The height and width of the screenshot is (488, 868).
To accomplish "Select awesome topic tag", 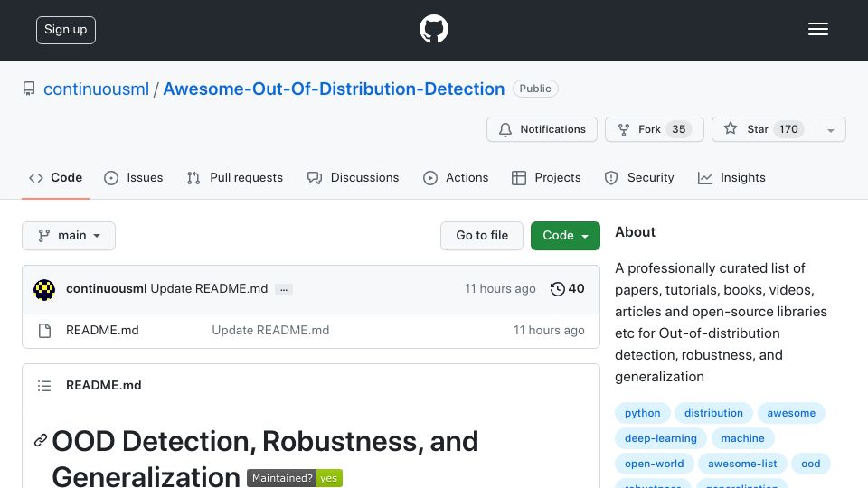I will [791, 413].
